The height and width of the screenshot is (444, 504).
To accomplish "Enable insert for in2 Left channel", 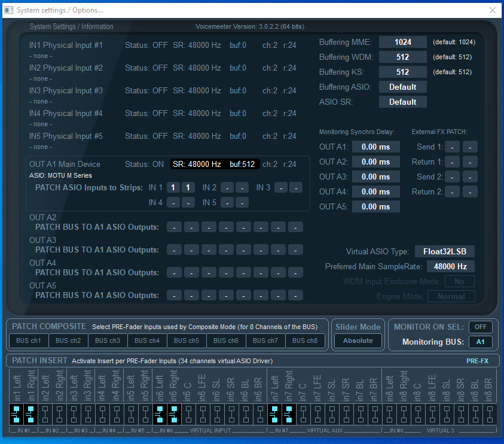I will [x=44, y=413].
